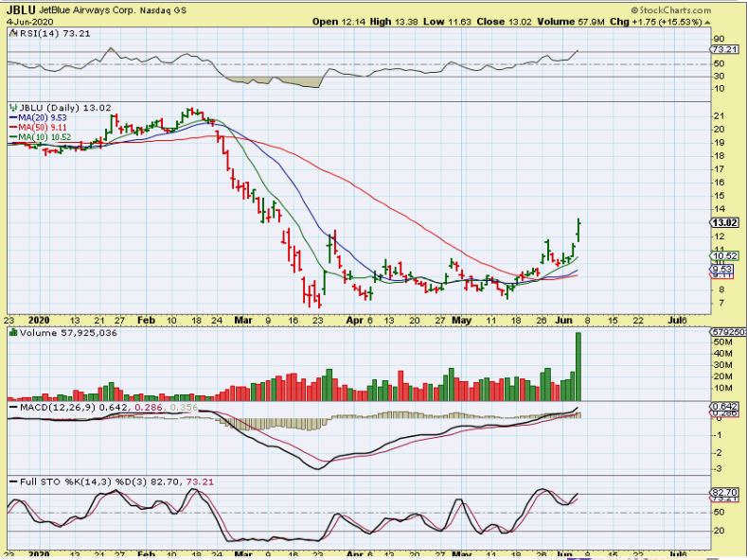Viewport: 747px width, 560px height.
Task: Click the latest green price bar near 13
Action: (x=578, y=230)
